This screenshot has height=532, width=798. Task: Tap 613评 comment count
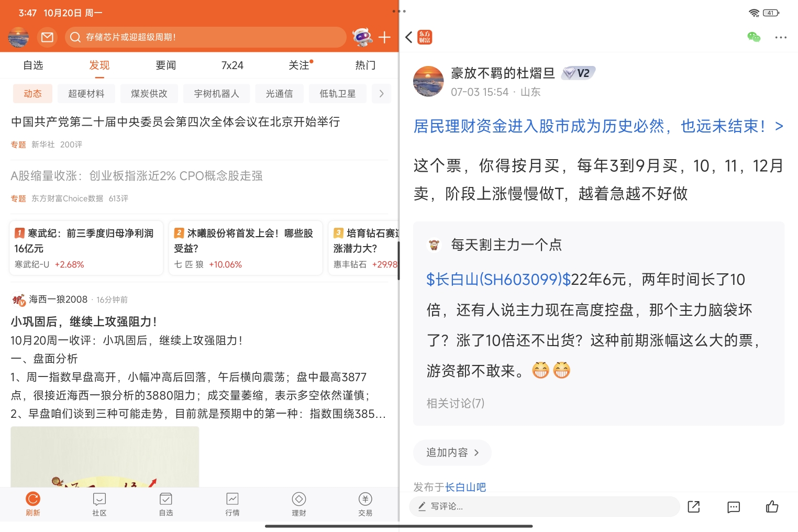[118, 198]
